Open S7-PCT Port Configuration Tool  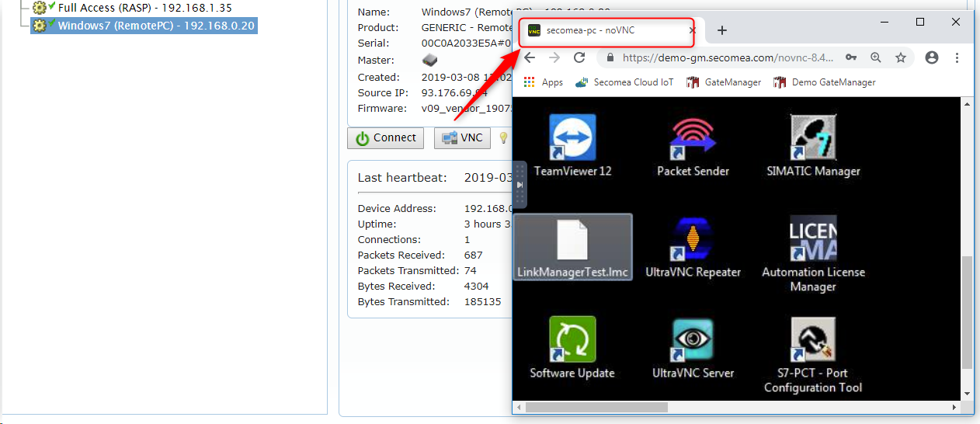point(813,355)
